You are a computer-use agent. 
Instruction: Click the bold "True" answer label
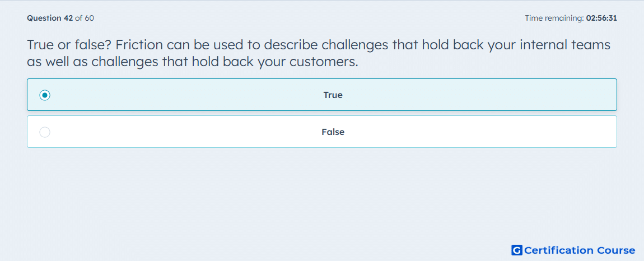333,95
